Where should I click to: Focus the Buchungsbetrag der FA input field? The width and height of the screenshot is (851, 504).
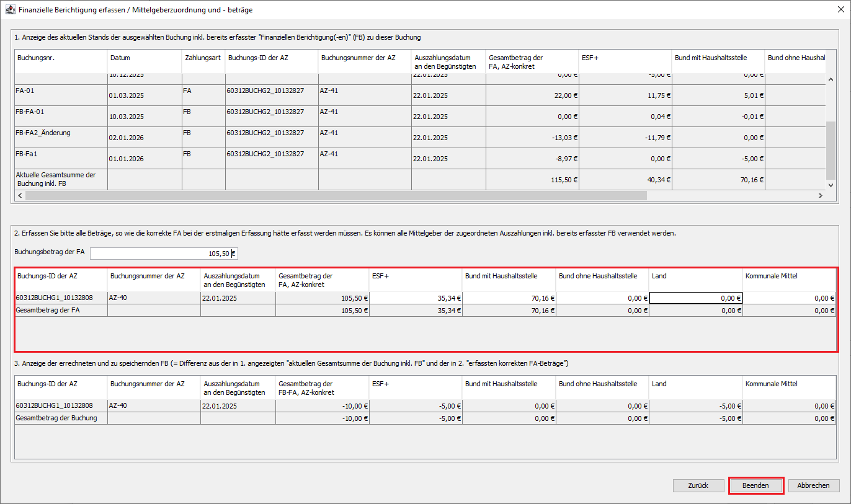(x=163, y=254)
